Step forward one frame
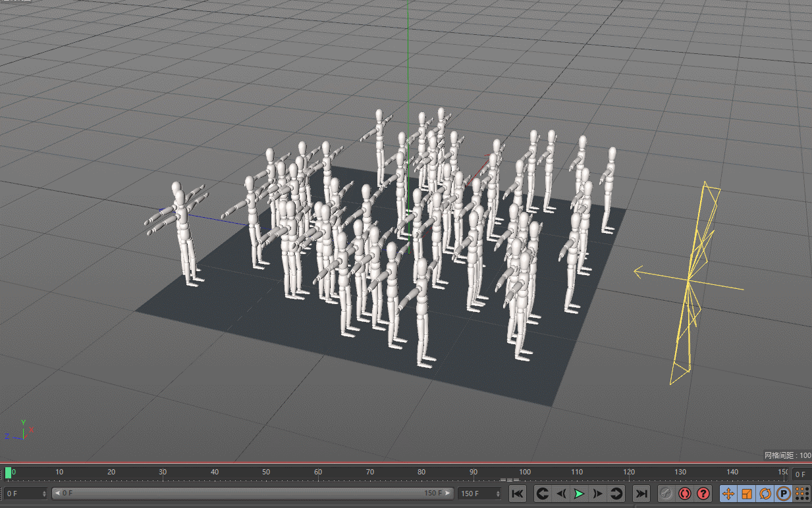812x508 pixels. tap(597, 494)
